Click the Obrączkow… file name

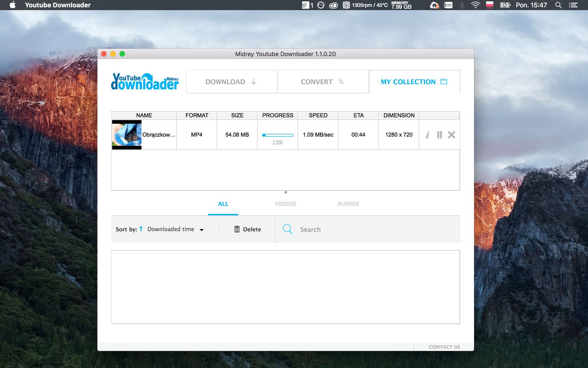159,135
